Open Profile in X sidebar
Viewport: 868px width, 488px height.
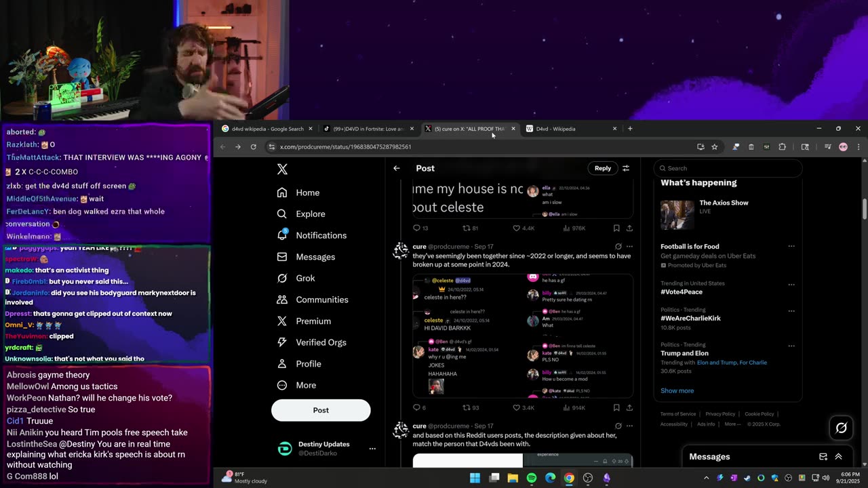click(299, 364)
